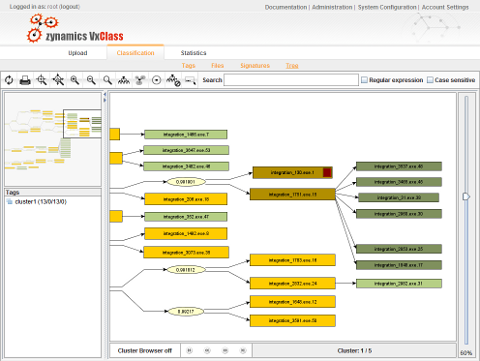Screen dimensions: 480x361
Task: Select the topmost green node in the left column
Action: [x=186, y=134]
